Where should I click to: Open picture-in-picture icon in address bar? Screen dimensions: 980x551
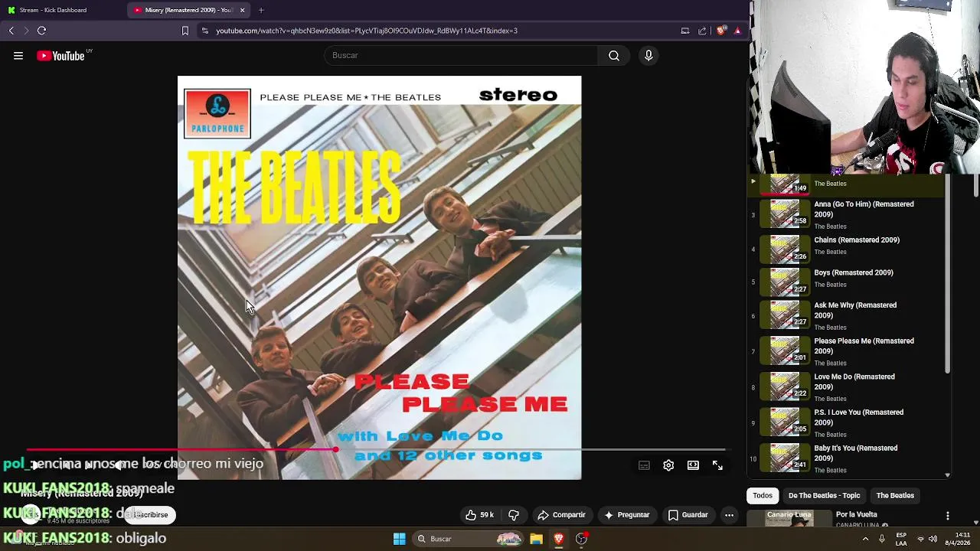pos(684,31)
